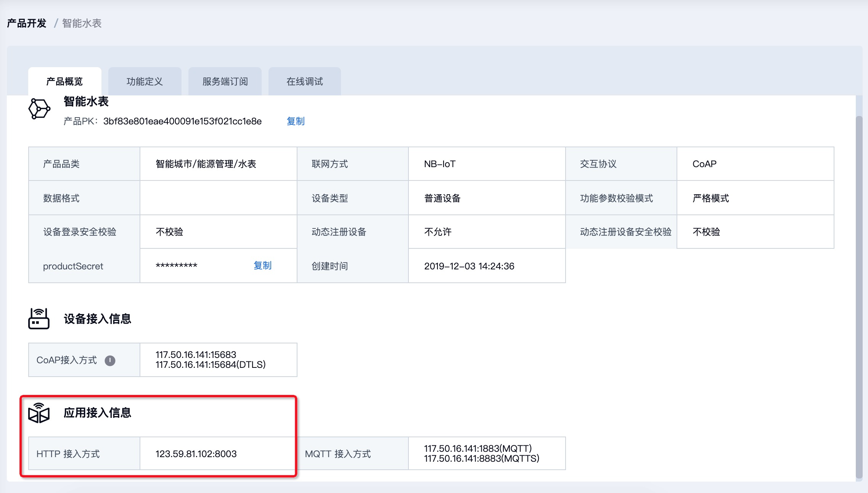The width and height of the screenshot is (868, 493).
Task: Switch to the 功能定义 tab
Action: pos(145,81)
